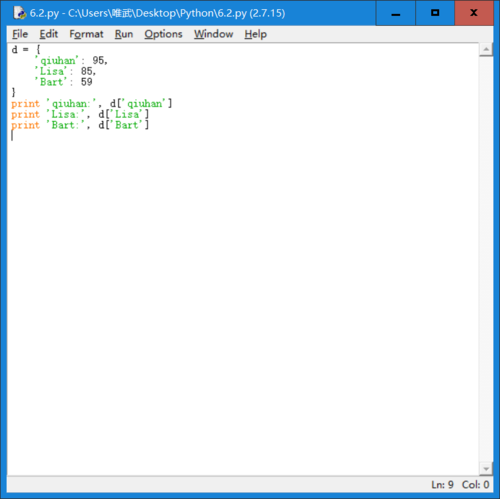Click on the 'Bart': 59 dictionary entry
This screenshot has width=500, height=499.
click(x=63, y=82)
